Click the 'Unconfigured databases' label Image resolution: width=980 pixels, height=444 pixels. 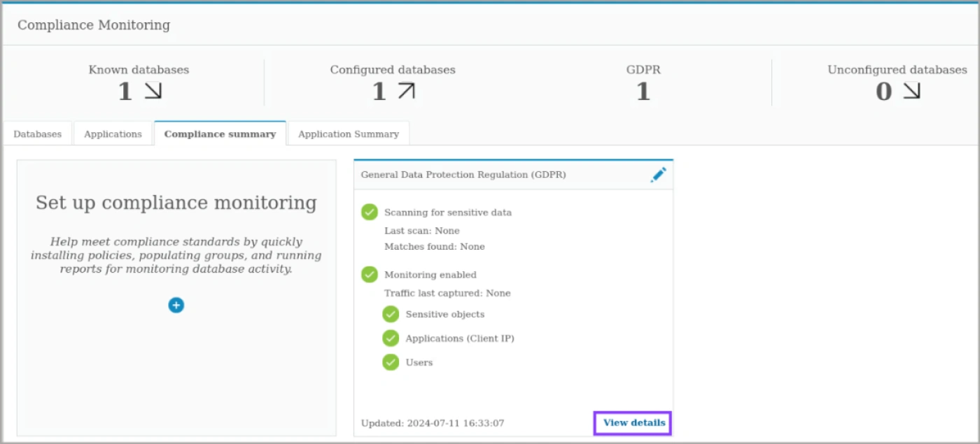pyautogui.click(x=897, y=70)
